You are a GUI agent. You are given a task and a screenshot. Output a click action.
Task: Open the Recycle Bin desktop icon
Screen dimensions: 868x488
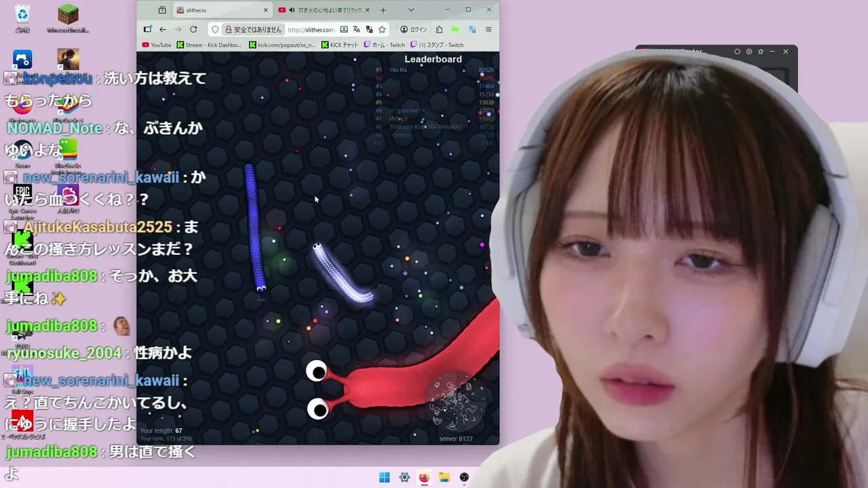click(x=22, y=18)
